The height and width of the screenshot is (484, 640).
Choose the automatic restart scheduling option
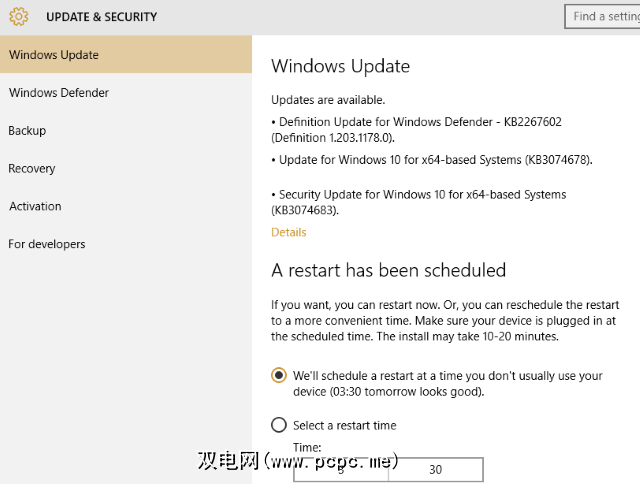[x=279, y=376]
